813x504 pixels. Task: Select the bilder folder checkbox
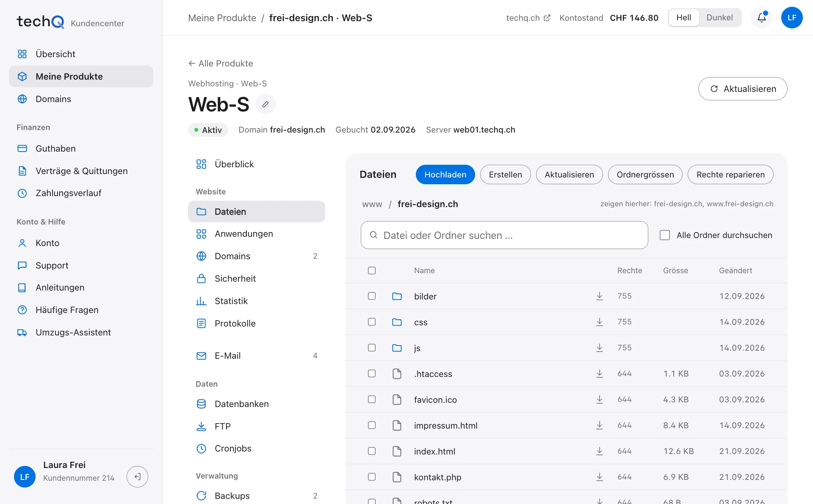tap(372, 296)
